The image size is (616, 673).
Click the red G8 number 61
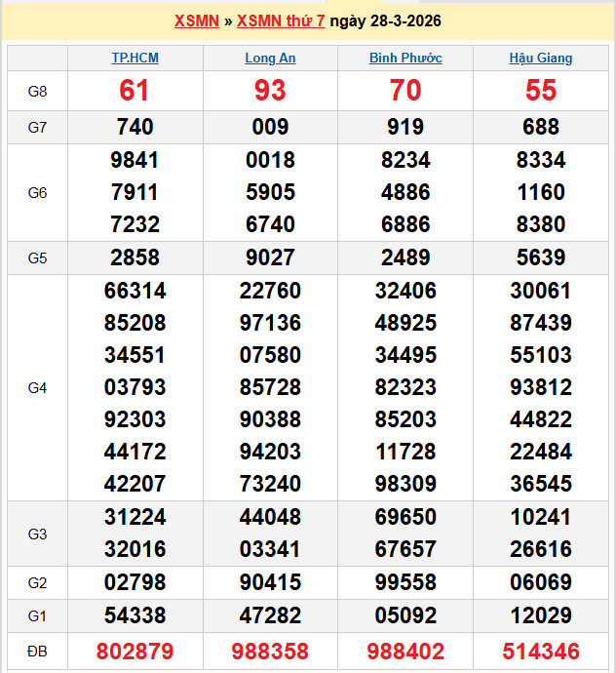coord(135,91)
